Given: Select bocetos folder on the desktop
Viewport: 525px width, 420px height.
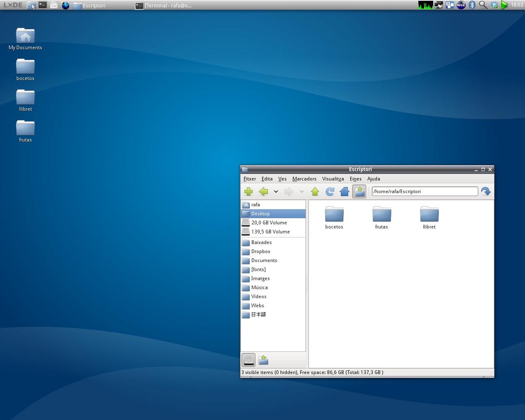Looking at the screenshot, I should click(x=25, y=70).
